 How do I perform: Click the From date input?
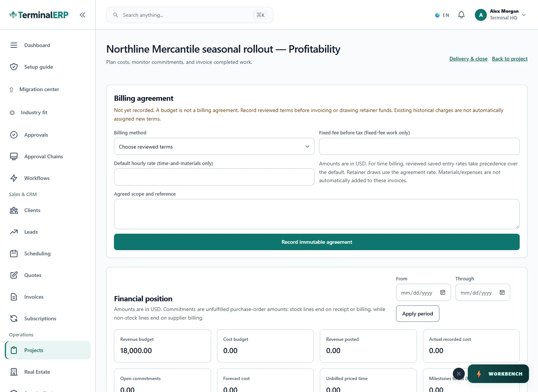tap(423, 292)
